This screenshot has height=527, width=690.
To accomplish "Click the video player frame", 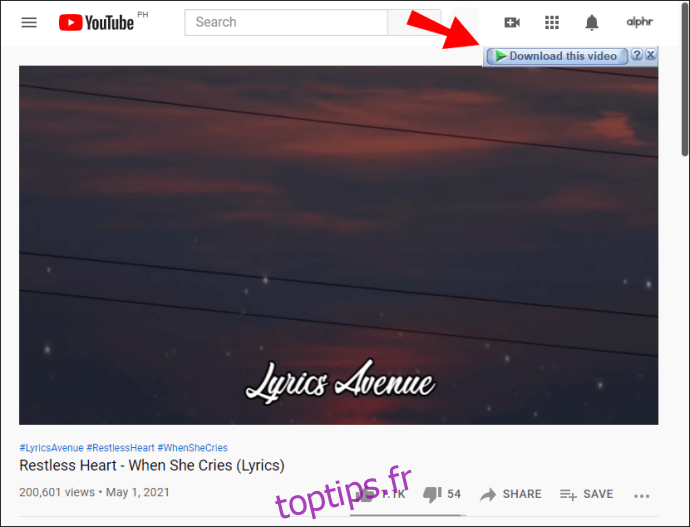I will coord(338,245).
